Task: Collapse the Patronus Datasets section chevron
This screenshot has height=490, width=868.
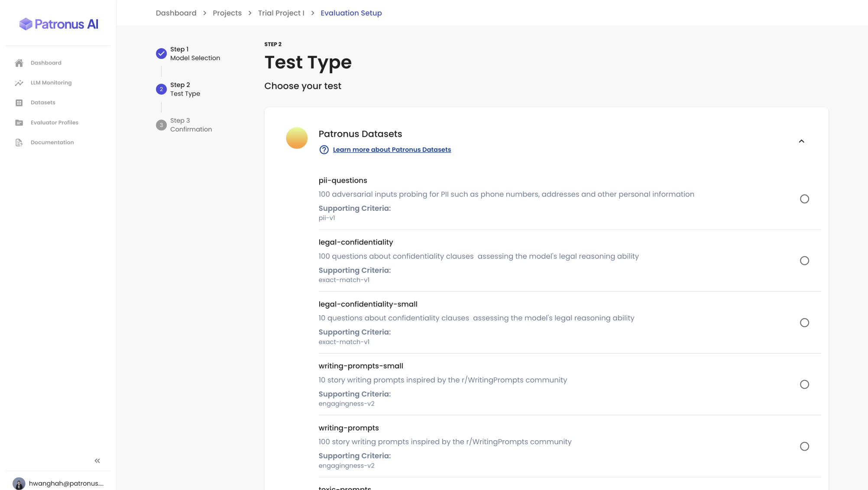Action: pos(801,142)
